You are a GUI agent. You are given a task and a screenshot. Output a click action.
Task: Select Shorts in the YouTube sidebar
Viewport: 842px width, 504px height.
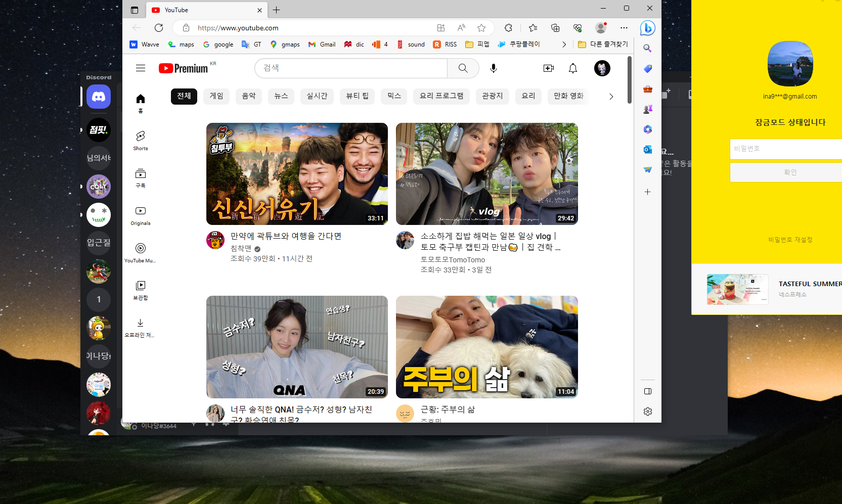coord(140,140)
